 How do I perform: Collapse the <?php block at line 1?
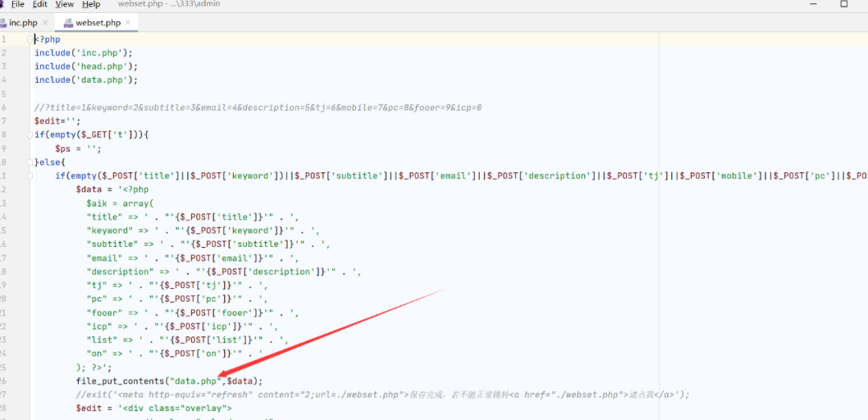click(x=30, y=39)
